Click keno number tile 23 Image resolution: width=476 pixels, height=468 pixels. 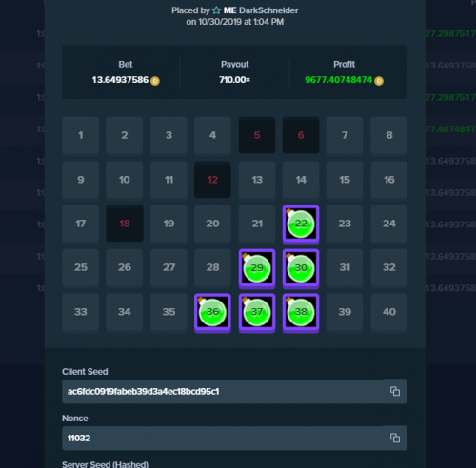tap(345, 224)
